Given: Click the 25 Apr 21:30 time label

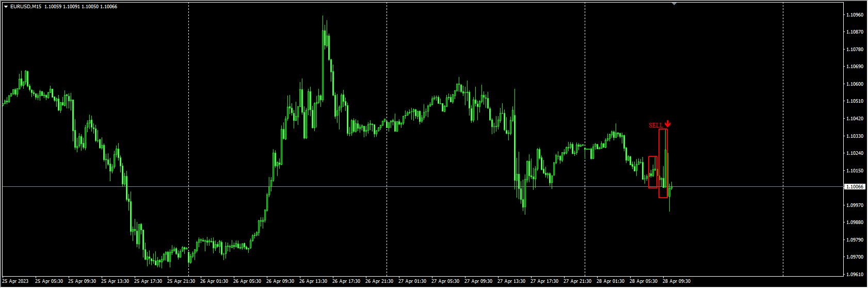Looking at the screenshot, I should coord(181,281).
